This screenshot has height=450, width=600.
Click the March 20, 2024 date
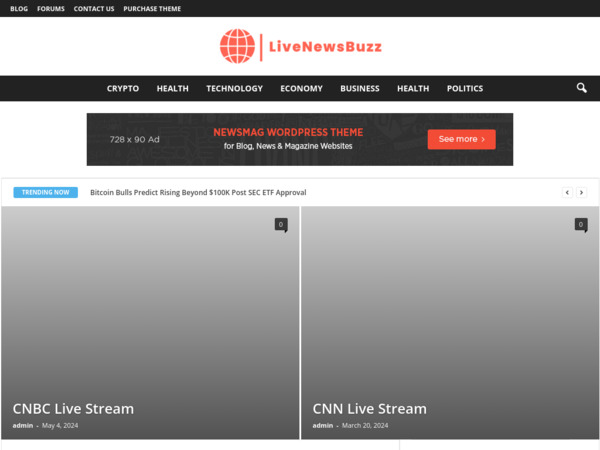click(x=365, y=426)
